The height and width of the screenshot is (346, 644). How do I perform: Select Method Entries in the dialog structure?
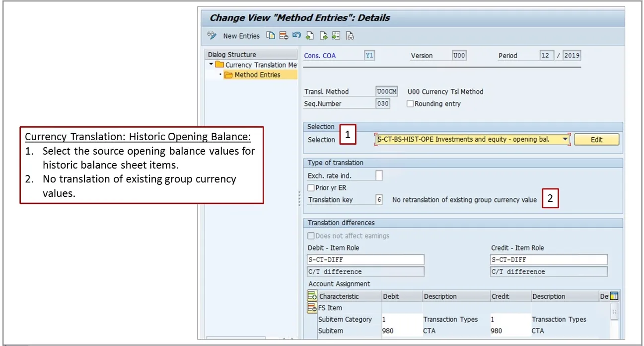click(x=257, y=75)
